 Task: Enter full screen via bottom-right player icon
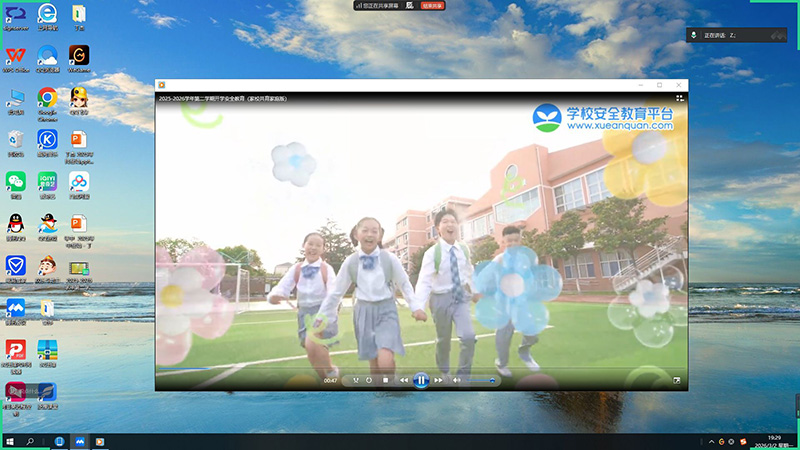[677, 380]
